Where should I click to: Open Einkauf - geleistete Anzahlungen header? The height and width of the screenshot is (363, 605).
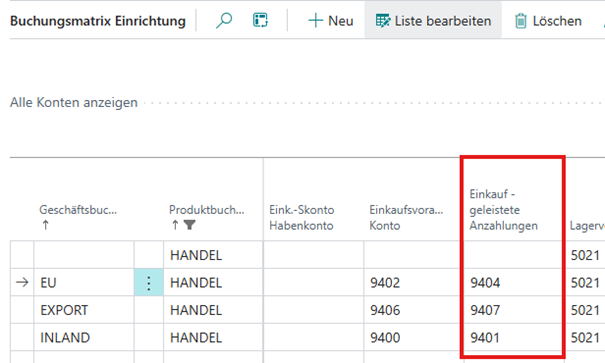click(x=503, y=210)
